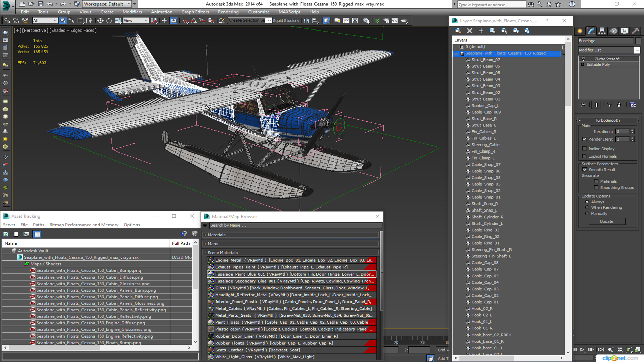
Task: Open the Rendering menu
Action: coord(228,12)
